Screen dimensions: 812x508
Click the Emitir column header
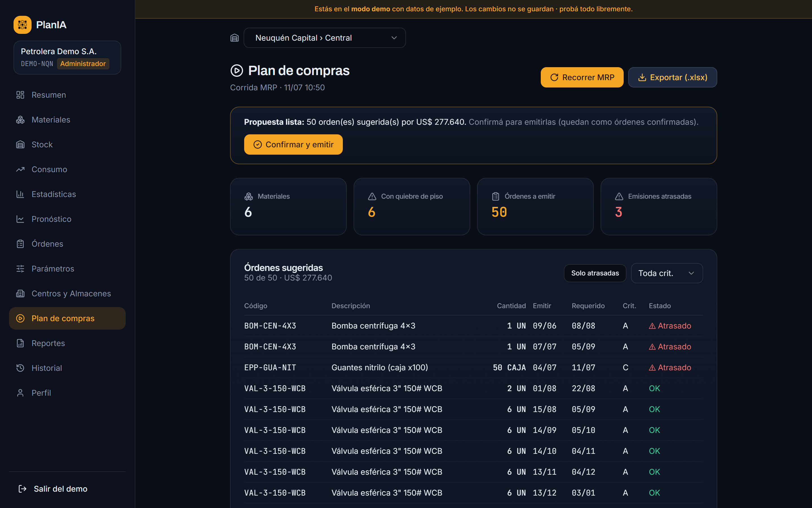tap(542, 306)
